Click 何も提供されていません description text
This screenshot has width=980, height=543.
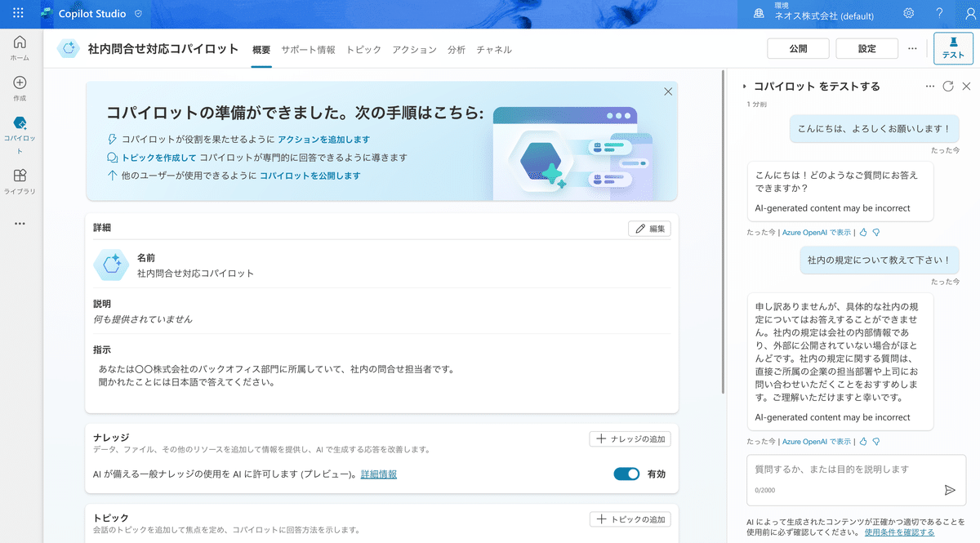pyautogui.click(x=143, y=319)
